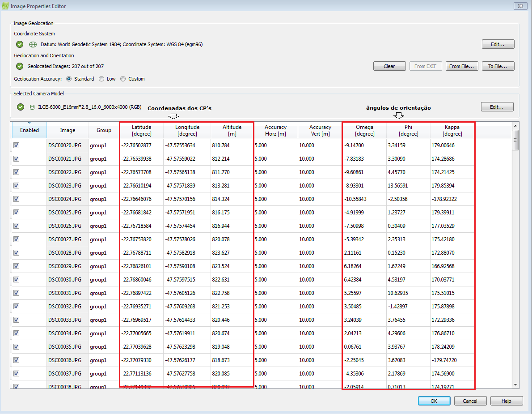
Task: Edit the selected camera model
Action: [x=497, y=107]
